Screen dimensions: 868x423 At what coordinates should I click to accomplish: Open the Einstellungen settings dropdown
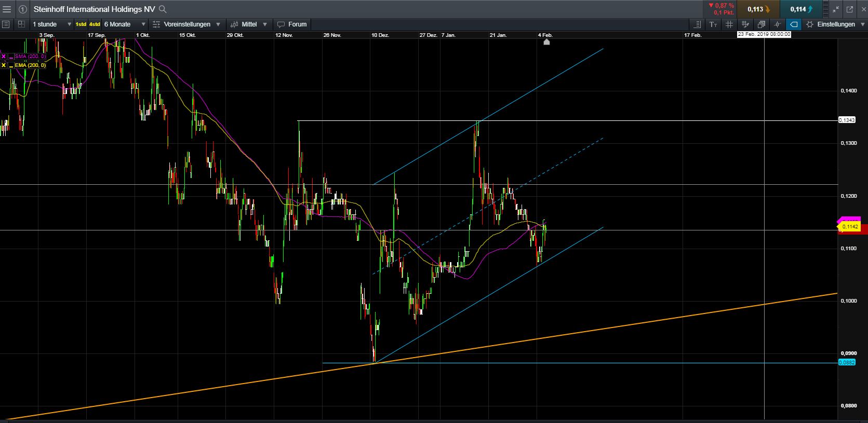pyautogui.click(x=835, y=24)
